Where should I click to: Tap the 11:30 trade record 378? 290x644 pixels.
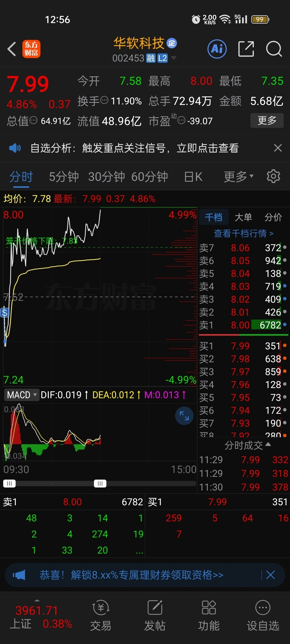pos(244,487)
